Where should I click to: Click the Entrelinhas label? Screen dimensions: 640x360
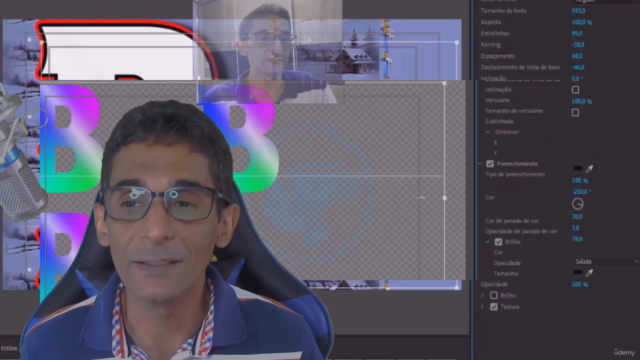click(x=495, y=33)
